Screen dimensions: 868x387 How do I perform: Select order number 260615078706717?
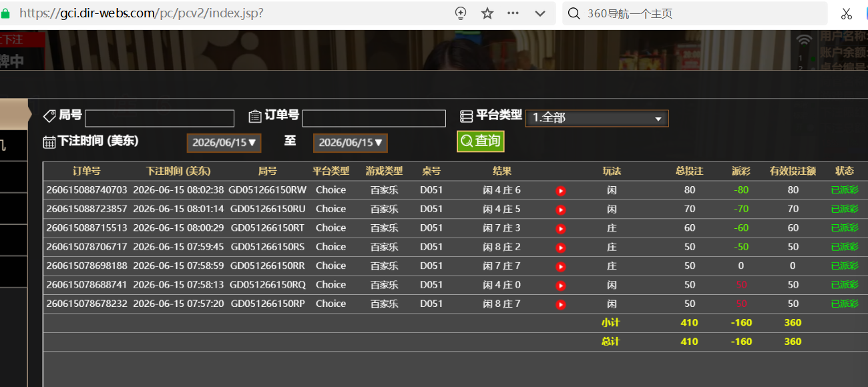click(x=87, y=247)
